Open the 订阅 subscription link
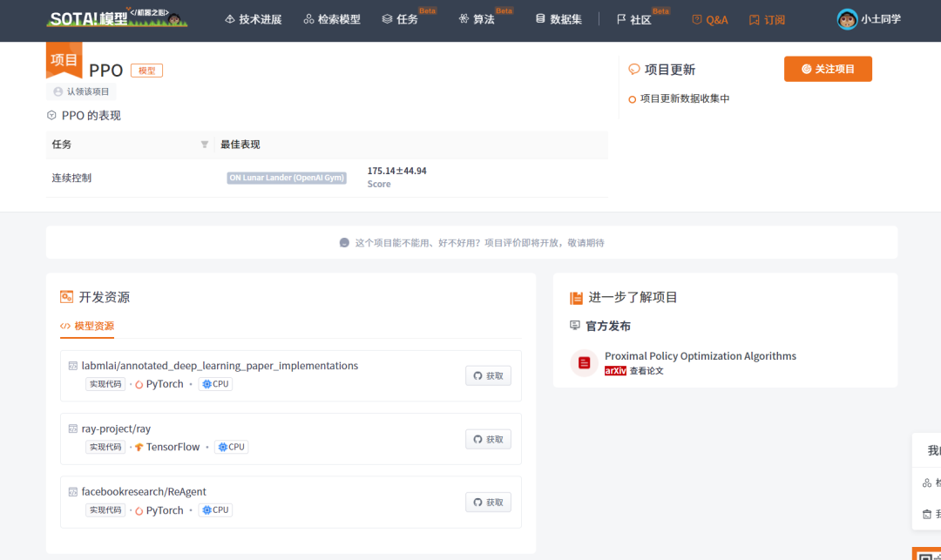The image size is (941, 560). [767, 20]
